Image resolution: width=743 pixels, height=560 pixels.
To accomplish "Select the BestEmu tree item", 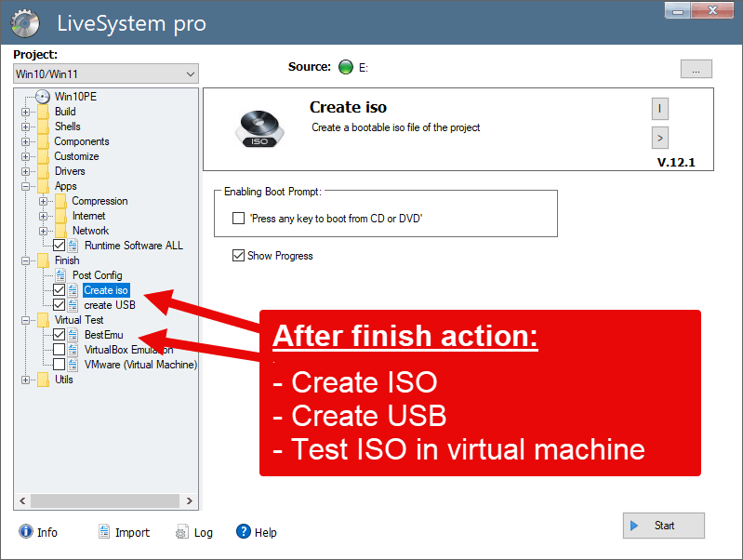I will pyautogui.click(x=103, y=335).
